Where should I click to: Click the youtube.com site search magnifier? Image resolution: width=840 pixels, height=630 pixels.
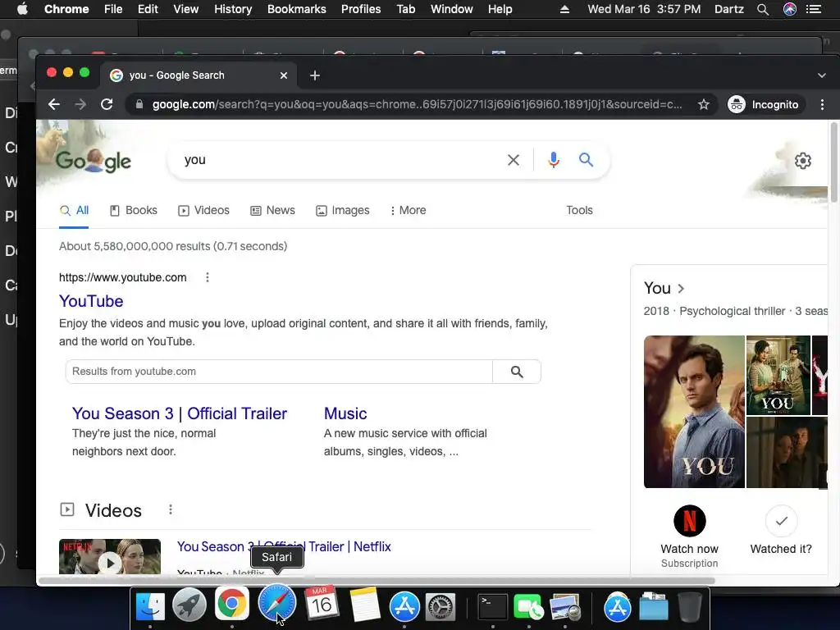pos(517,372)
